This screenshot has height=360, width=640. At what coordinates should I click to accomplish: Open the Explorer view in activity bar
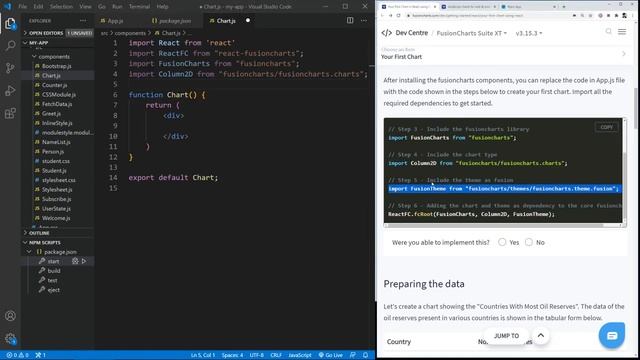click(x=10, y=24)
